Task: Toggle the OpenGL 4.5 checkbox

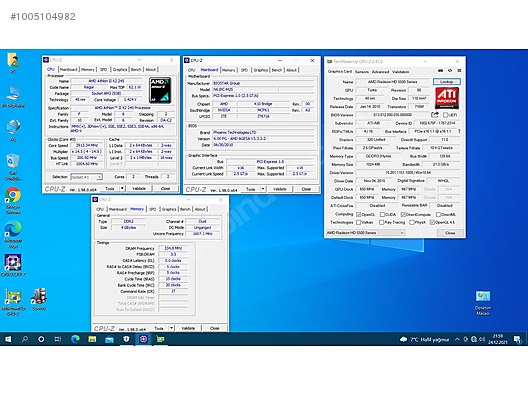Action: coord(432,222)
